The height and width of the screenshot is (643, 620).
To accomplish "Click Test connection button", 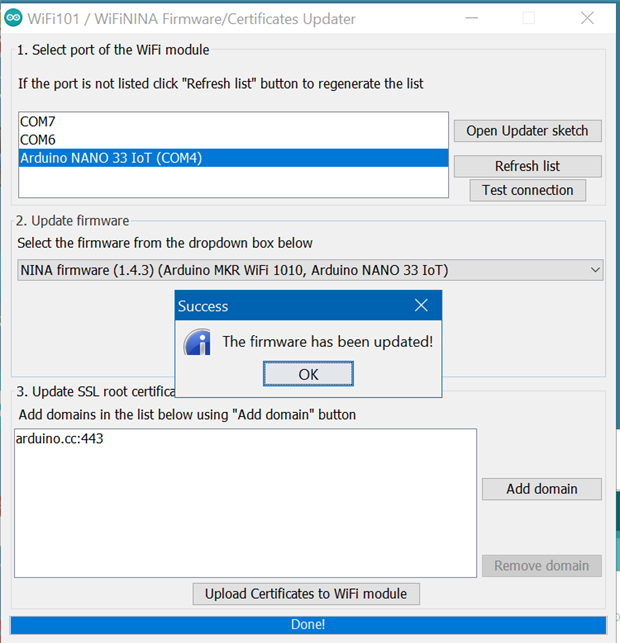I will tap(527, 190).
